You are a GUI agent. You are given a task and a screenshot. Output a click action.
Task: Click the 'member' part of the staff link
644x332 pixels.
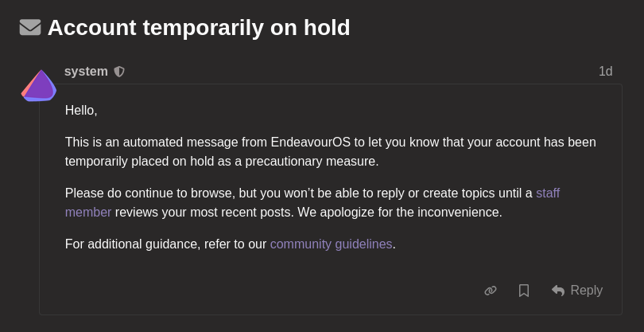point(88,213)
